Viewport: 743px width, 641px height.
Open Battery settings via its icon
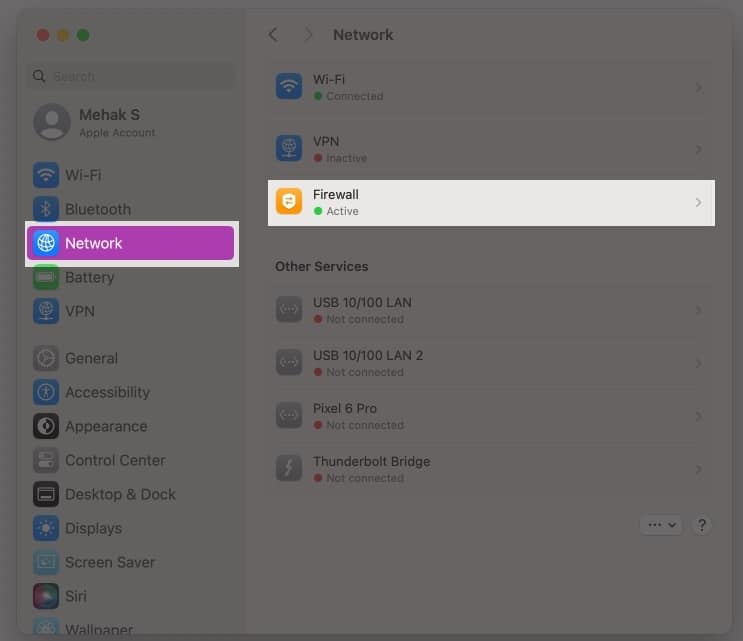46,277
